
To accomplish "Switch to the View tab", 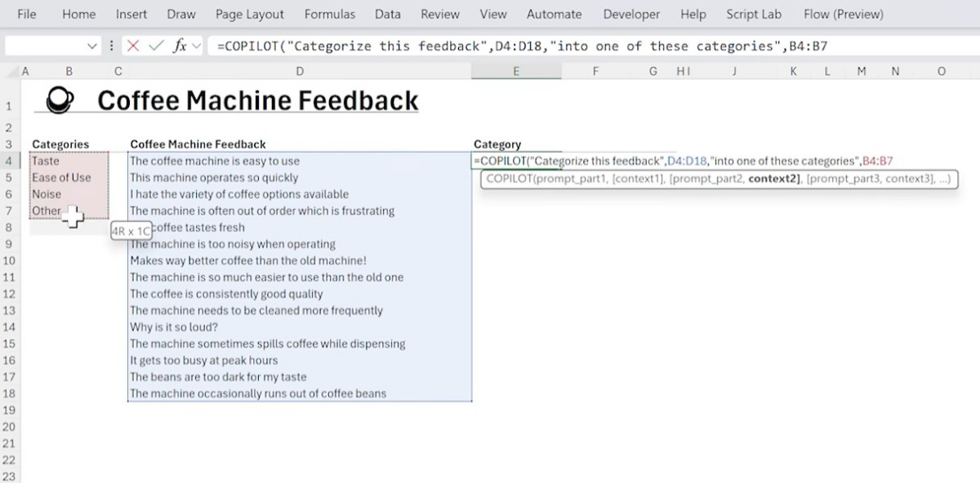I will [493, 14].
